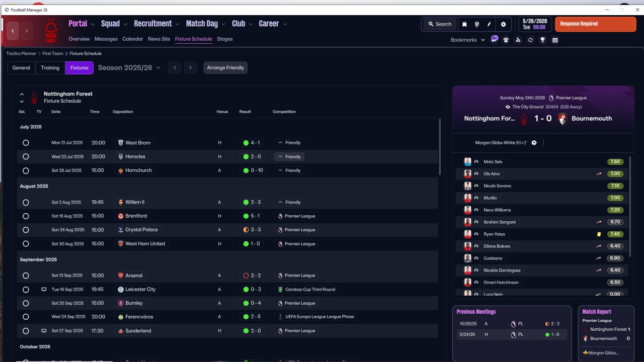
Task: Open the scouting search icon in bookmarks bar
Action: [x=518, y=40]
